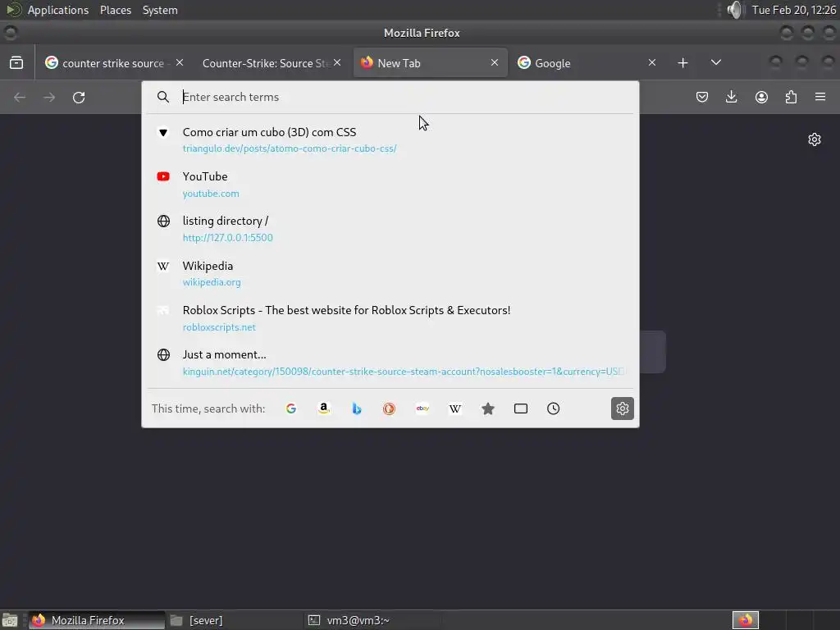Search this time with Bing
840x630 pixels.
357,409
